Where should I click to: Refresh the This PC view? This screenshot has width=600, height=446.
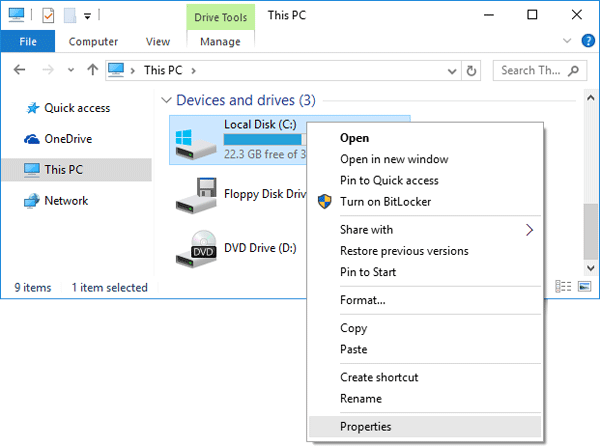[471, 71]
